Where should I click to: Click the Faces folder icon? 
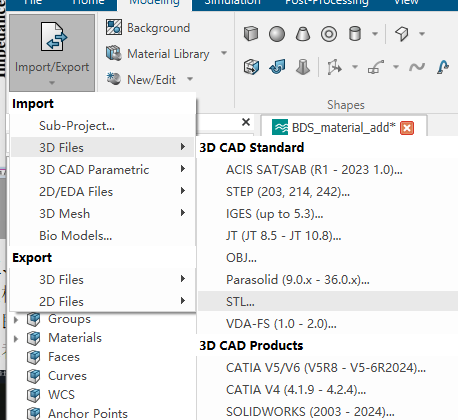34,357
